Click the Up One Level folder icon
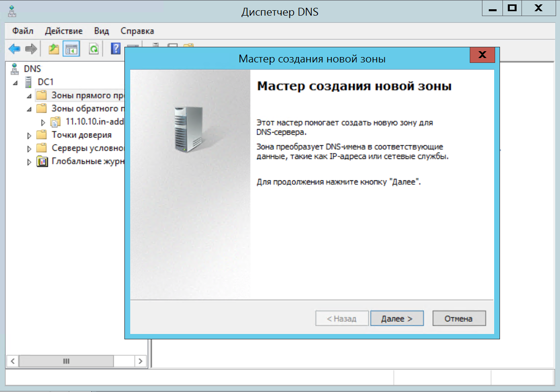 [x=54, y=49]
